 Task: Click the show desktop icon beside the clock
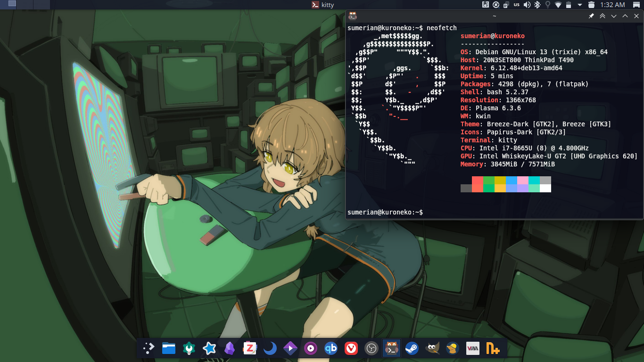point(636,5)
